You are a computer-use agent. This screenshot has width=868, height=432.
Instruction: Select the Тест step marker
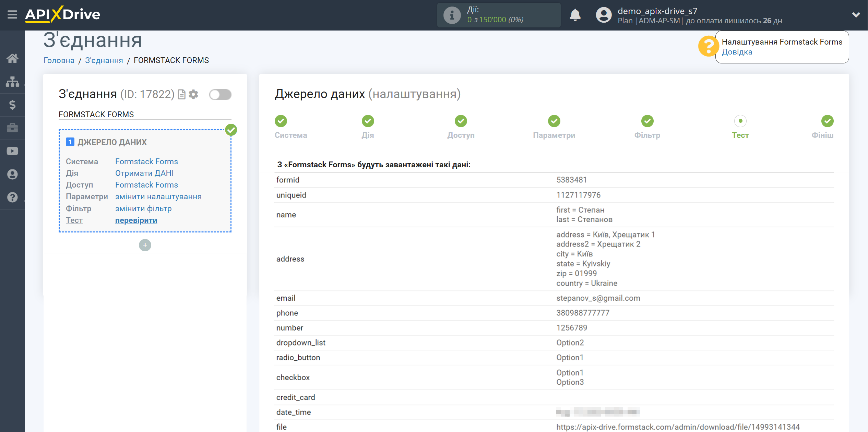740,121
